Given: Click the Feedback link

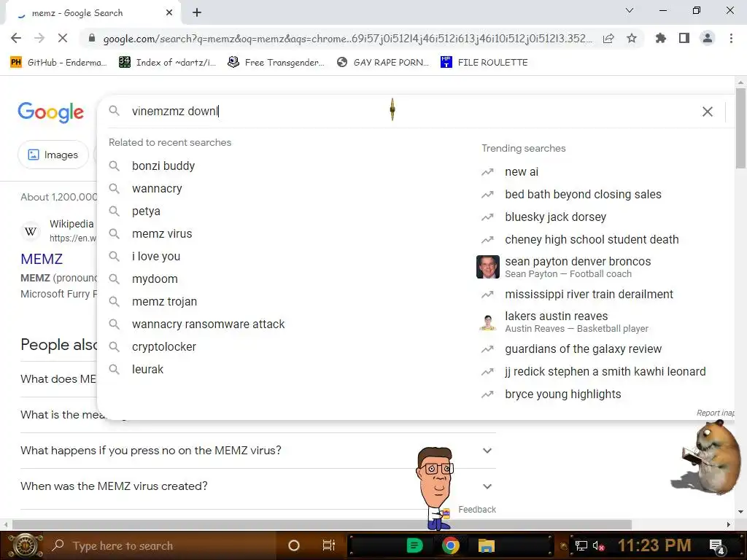Looking at the screenshot, I should [477, 510].
